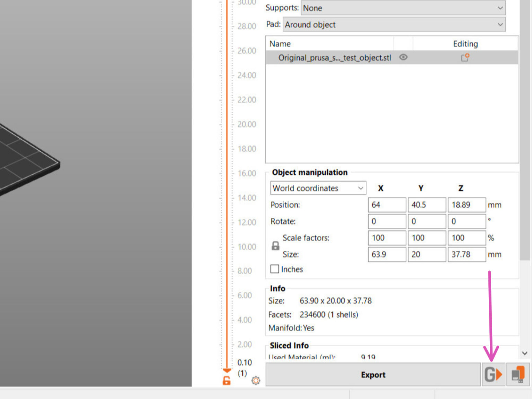Click the orange padlock under the layer slider
The image size is (532, 399).
pyautogui.click(x=227, y=381)
